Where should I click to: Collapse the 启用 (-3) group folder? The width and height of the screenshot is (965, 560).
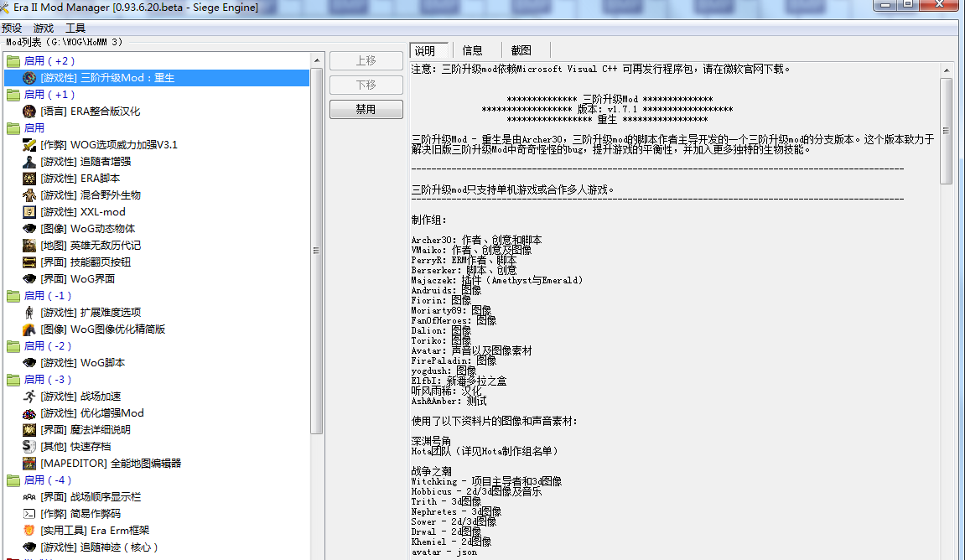click(13, 380)
